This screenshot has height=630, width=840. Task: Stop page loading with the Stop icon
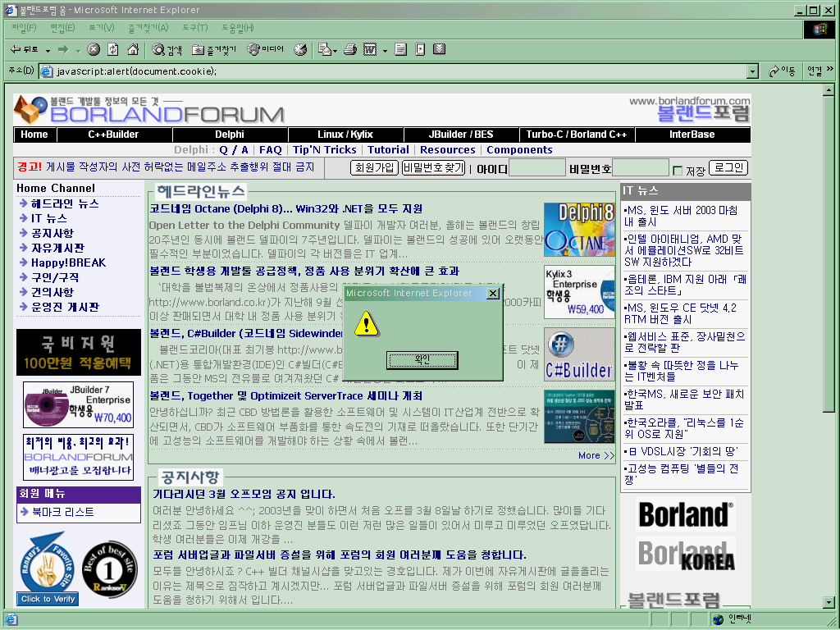[x=94, y=49]
